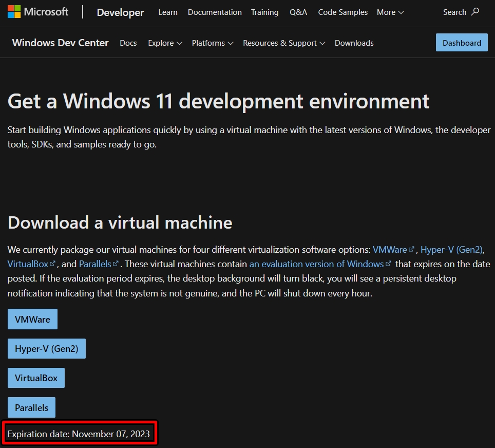Expand the Explore dropdown
Viewport: 495px width, 448px height.
tap(165, 43)
